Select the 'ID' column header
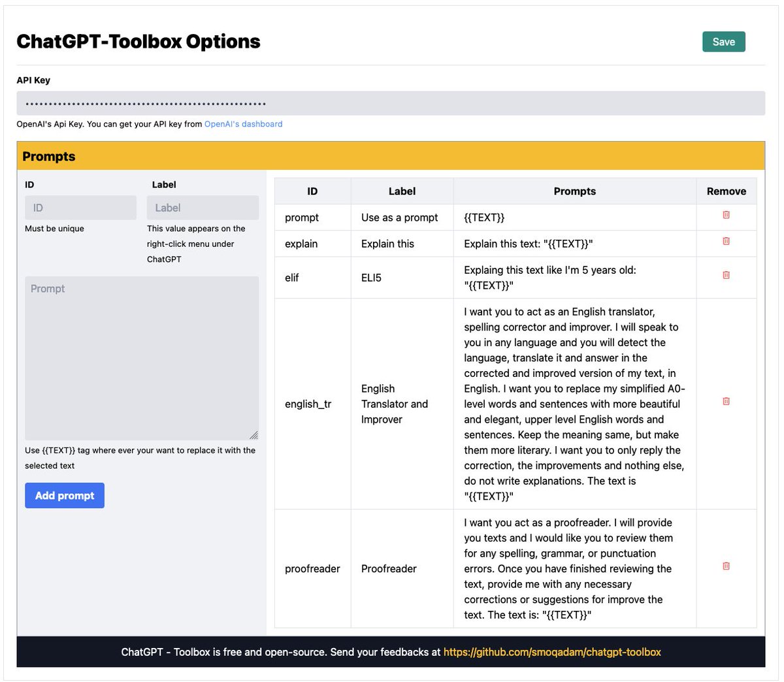The image size is (784, 682). pos(312,191)
